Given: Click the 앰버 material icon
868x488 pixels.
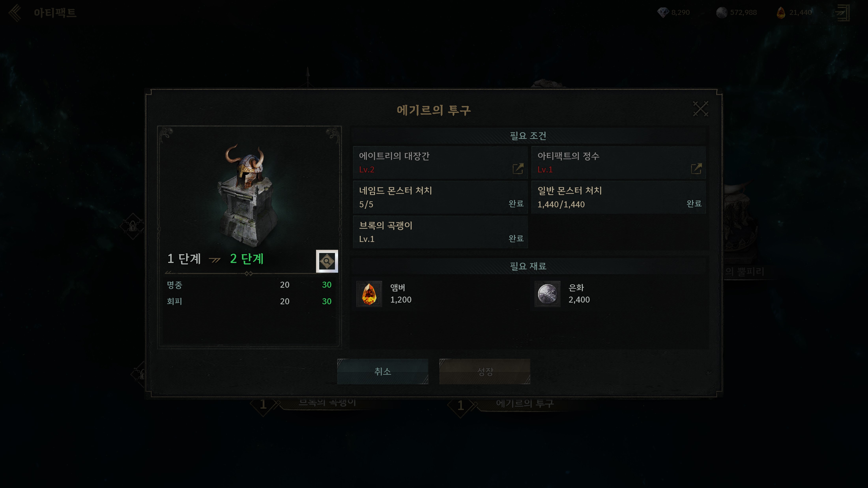Looking at the screenshot, I should point(369,294).
